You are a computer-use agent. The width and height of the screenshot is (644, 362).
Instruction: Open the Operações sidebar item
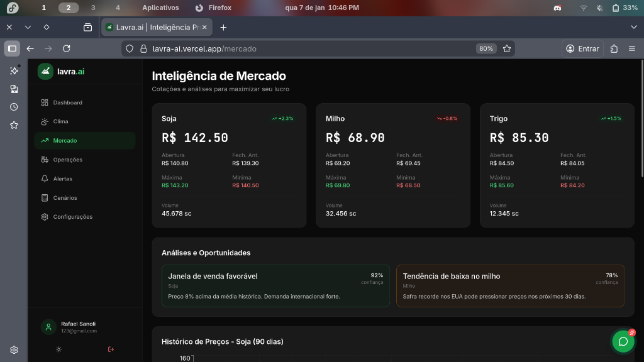[67, 160]
